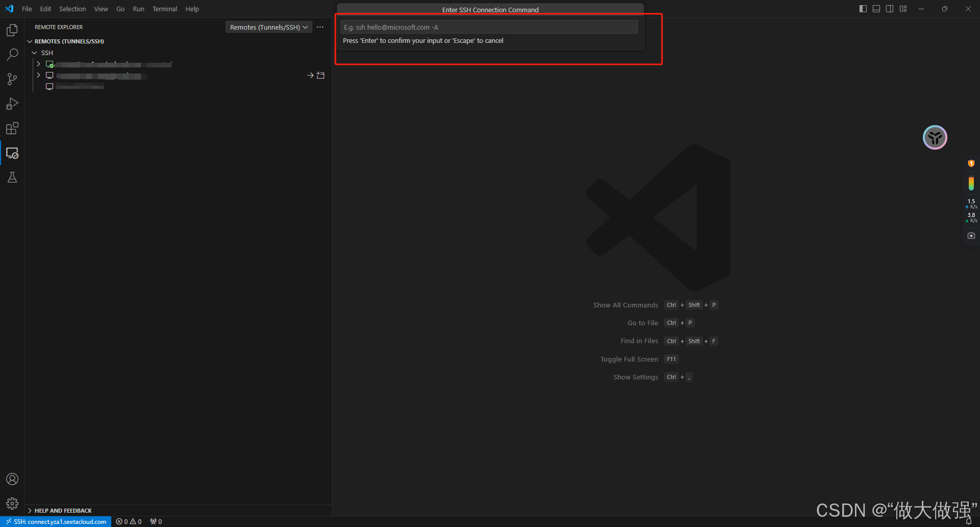Click the VS Code logo icon
This screenshot has width=980, height=527.
point(9,9)
